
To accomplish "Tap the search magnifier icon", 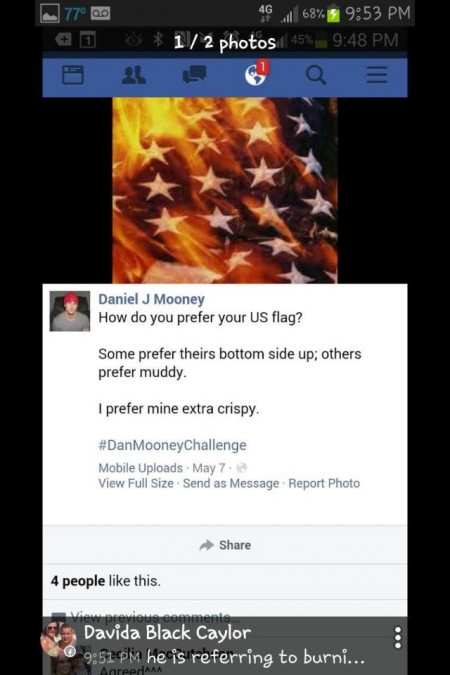I will click(x=316, y=75).
